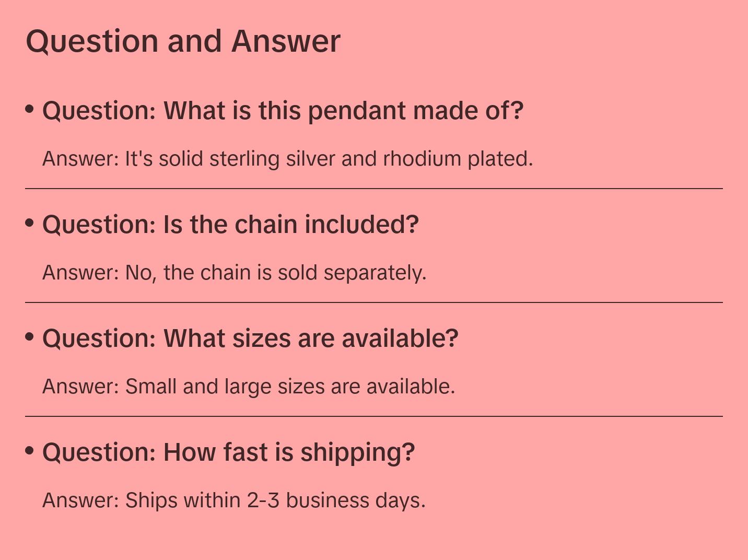Click the divider line below the rhodium plated answer
The height and width of the screenshot is (560, 748).
[x=374, y=189]
